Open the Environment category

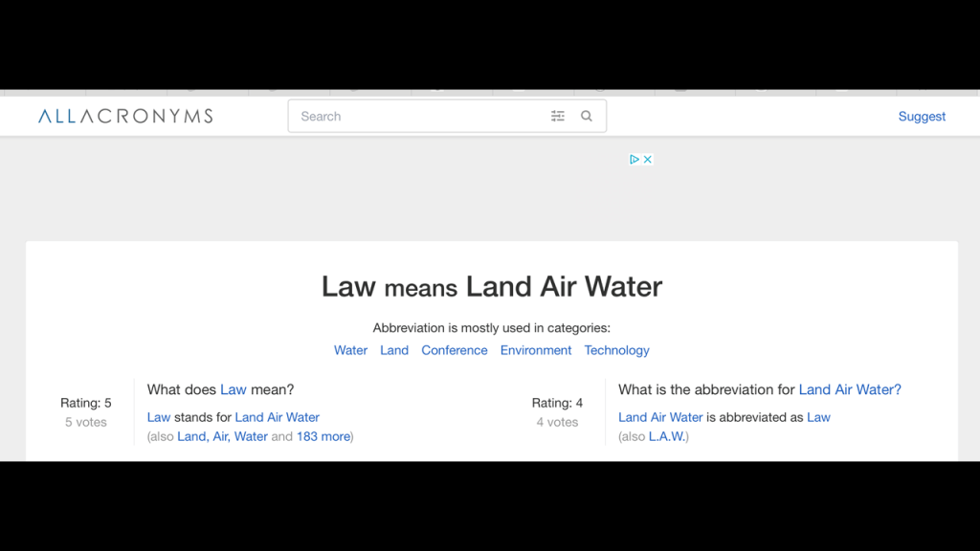(536, 350)
